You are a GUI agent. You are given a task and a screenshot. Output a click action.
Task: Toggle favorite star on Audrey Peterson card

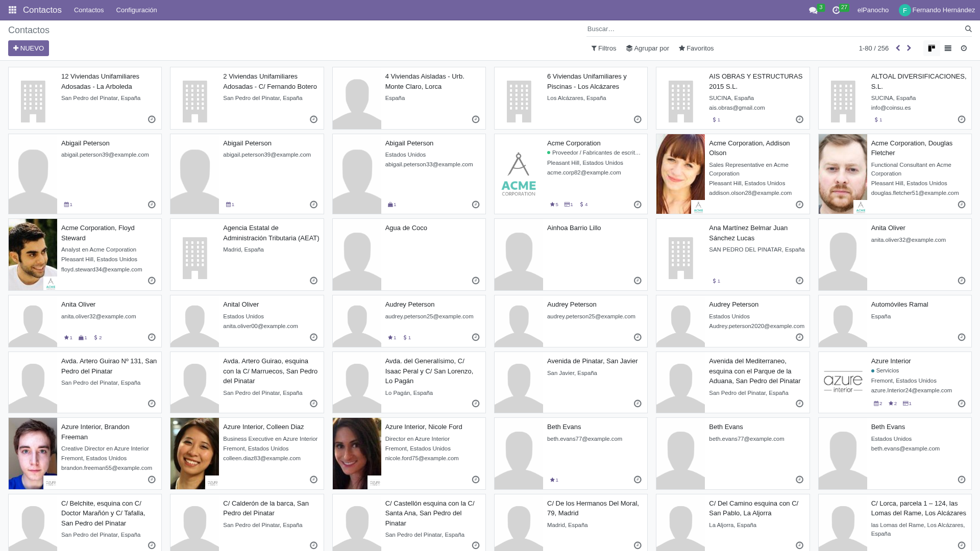click(390, 337)
